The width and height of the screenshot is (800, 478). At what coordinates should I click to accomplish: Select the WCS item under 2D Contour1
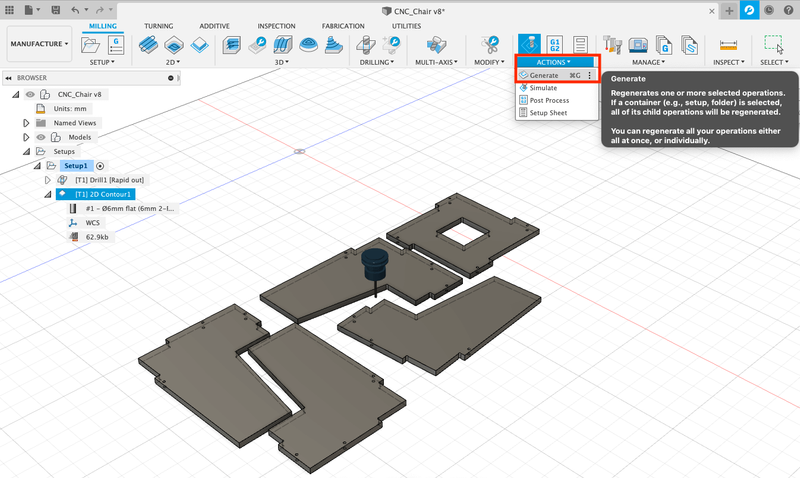(92, 223)
